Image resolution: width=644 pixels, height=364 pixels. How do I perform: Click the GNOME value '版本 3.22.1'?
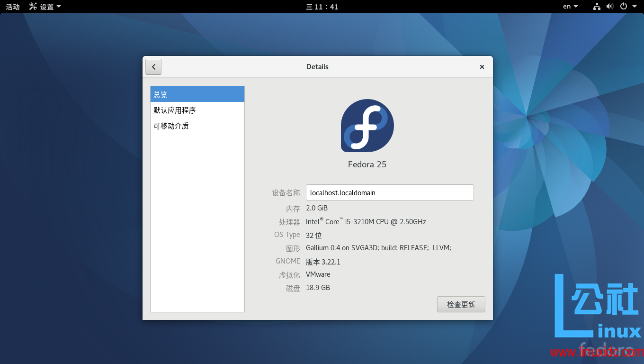[323, 262]
